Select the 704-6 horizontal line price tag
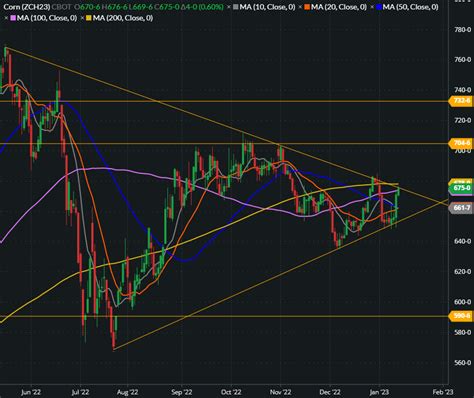Image resolution: width=474 pixels, height=398 pixels. click(461, 143)
